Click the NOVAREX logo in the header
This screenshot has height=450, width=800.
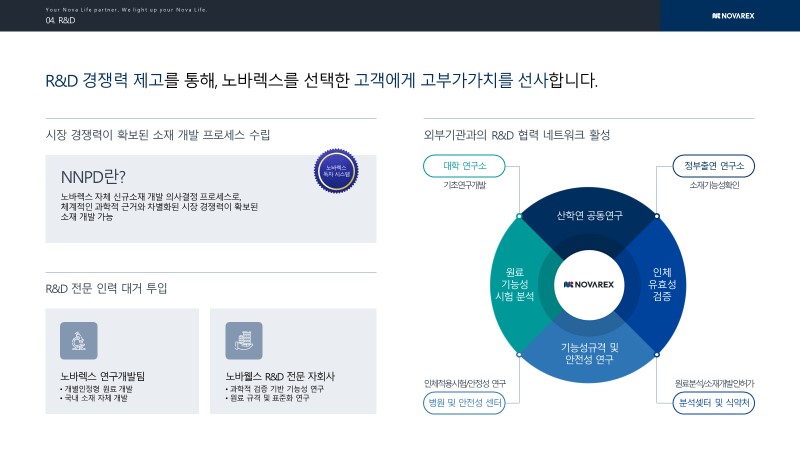click(x=733, y=16)
